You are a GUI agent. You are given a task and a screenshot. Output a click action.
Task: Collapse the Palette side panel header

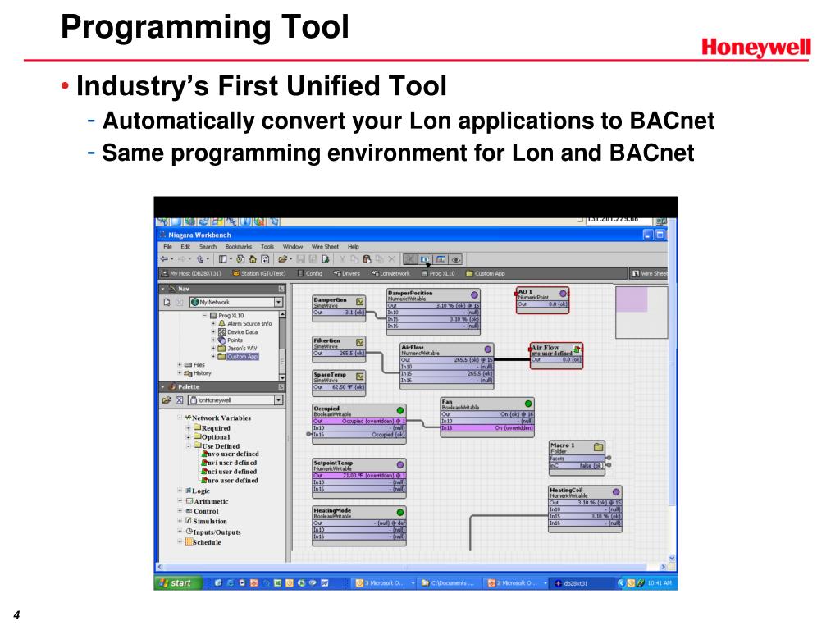[x=162, y=386]
